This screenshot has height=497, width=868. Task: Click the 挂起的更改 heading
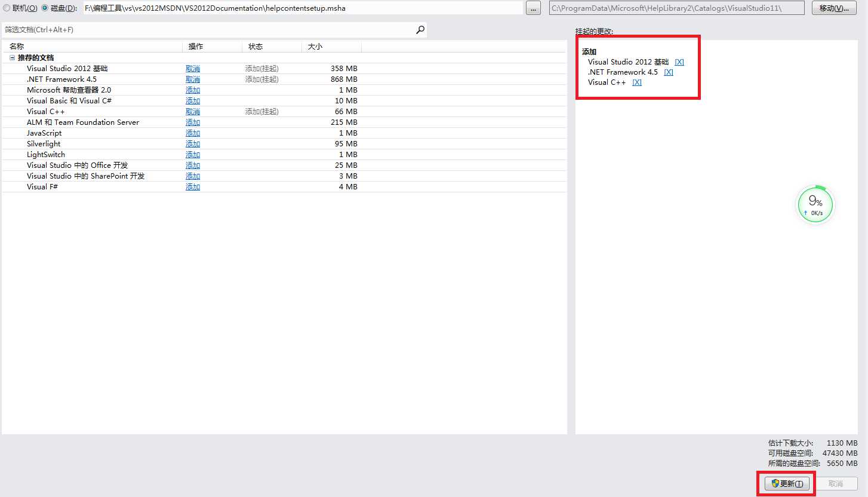(x=594, y=31)
